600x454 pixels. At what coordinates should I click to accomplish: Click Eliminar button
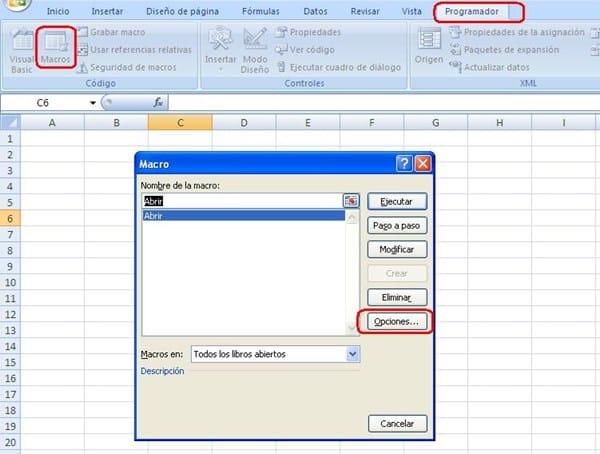click(x=397, y=297)
